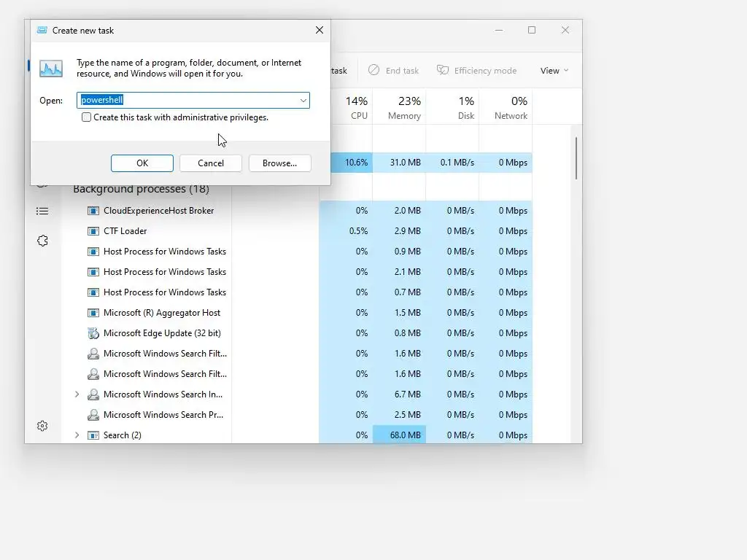Screen dimensions: 747x560
Task: Click the CTF Loader process icon
Action: tap(93, 231)
